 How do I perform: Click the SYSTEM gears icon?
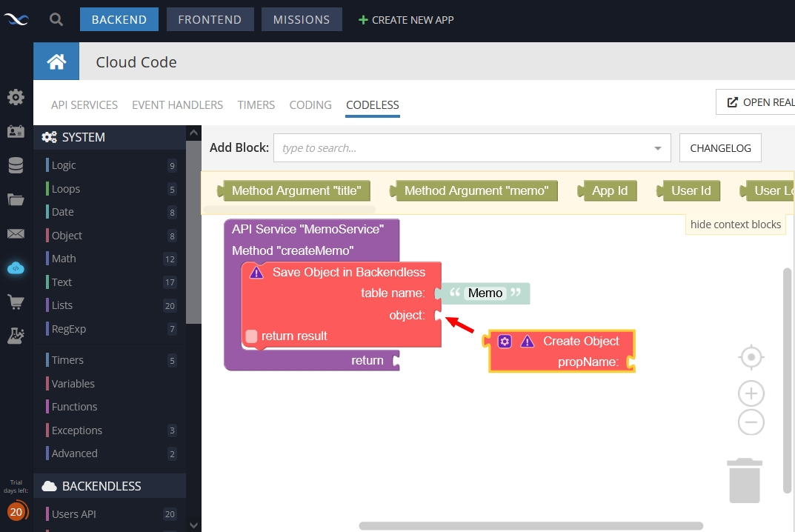[49, 137]
